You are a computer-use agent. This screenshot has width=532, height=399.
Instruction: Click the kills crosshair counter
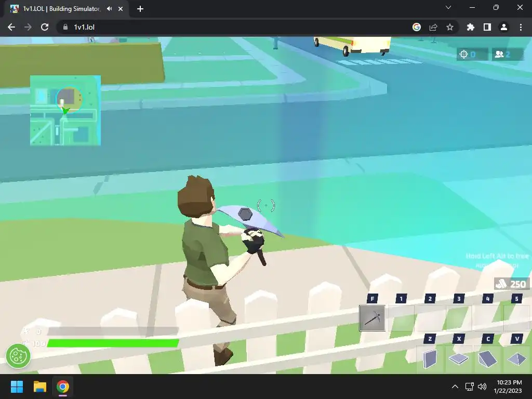[472, 54]
